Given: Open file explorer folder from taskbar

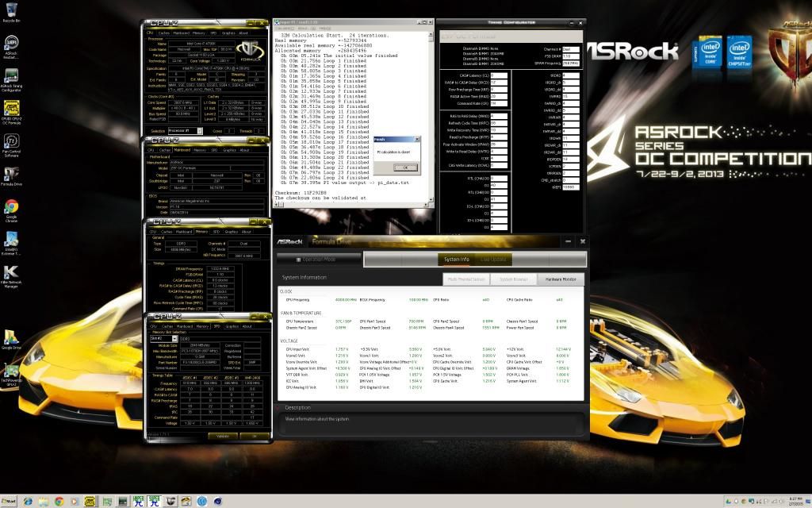Looking at the screenshot, I should 43,502.
